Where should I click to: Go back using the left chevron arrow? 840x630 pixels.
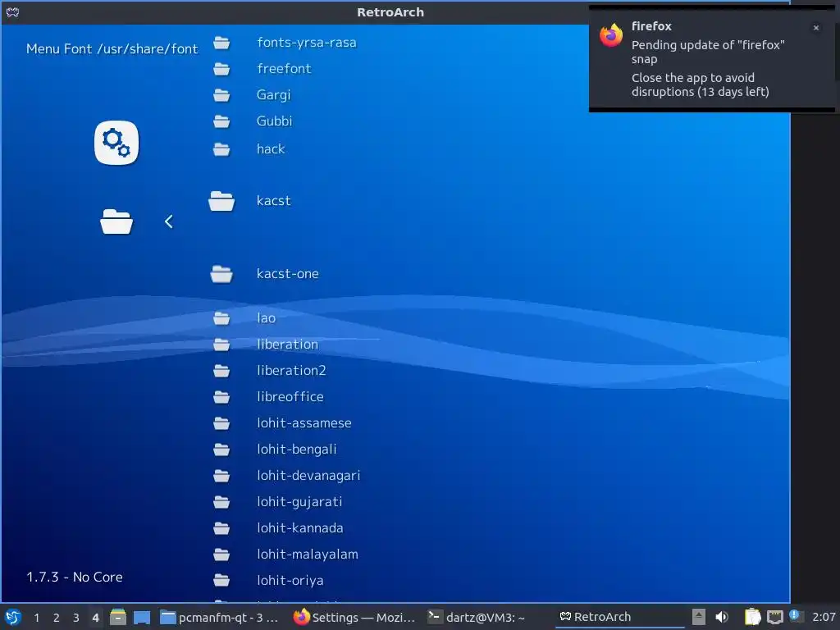(x=169, y=221)
